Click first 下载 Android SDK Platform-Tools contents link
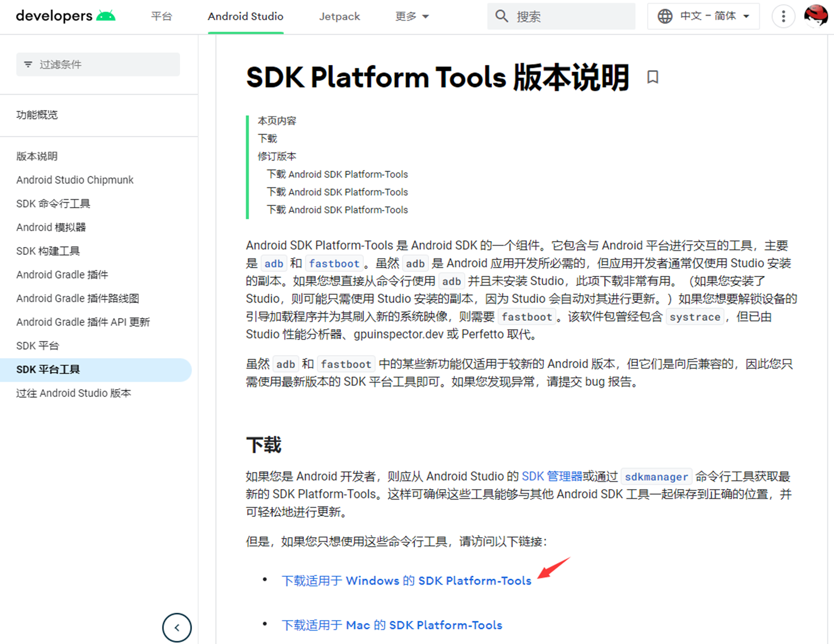Image resolution: width=834 pixels, height=644 pixels. click(337, 174)
